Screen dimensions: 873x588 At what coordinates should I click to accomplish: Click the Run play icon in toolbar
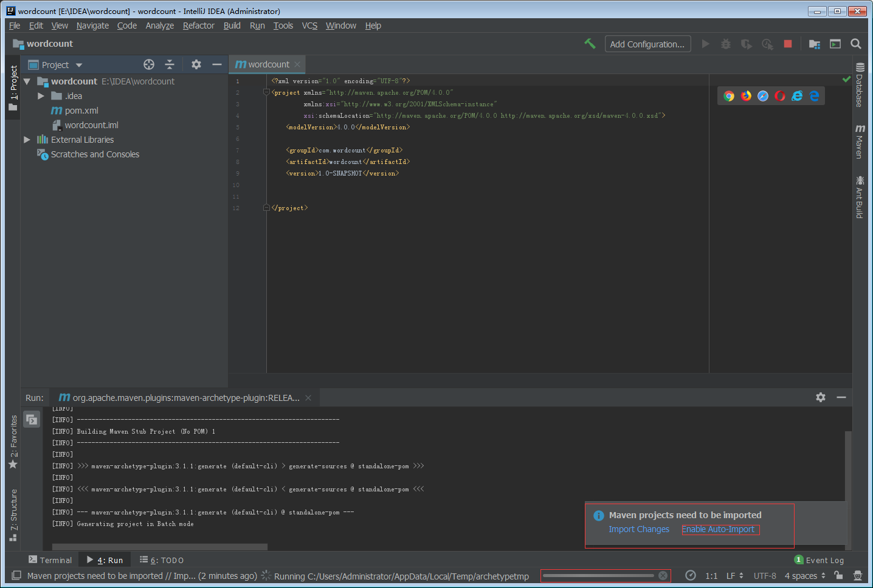point(705,44)
